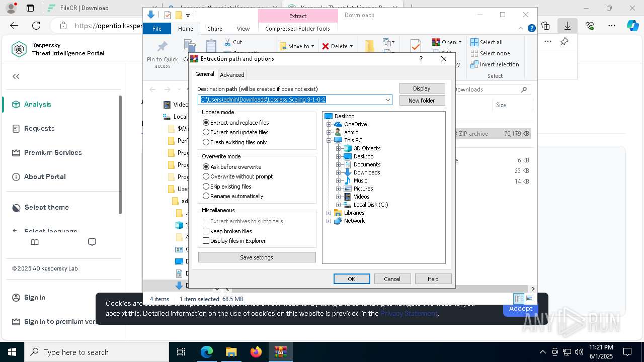644x362 pixels.
Task: Click WinRAR icon on taskbar
Action: coord(281,352)
